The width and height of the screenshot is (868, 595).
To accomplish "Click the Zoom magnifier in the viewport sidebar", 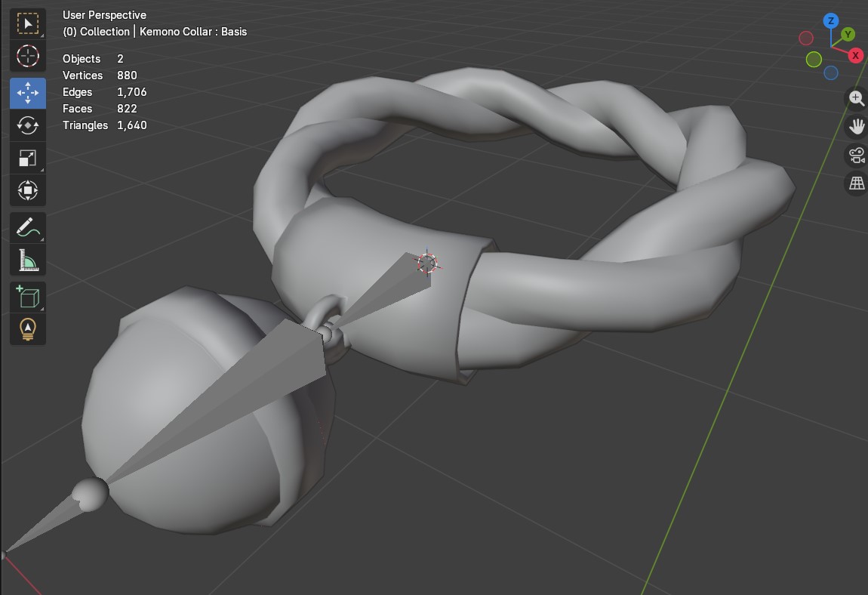I will (x=856, y=98).
